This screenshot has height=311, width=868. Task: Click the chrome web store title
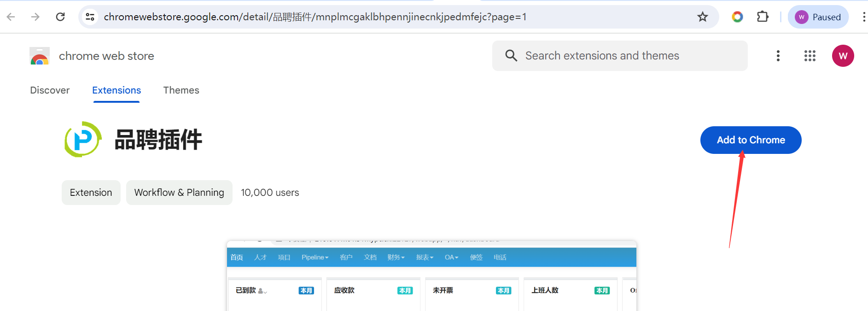tap(106, 56)
